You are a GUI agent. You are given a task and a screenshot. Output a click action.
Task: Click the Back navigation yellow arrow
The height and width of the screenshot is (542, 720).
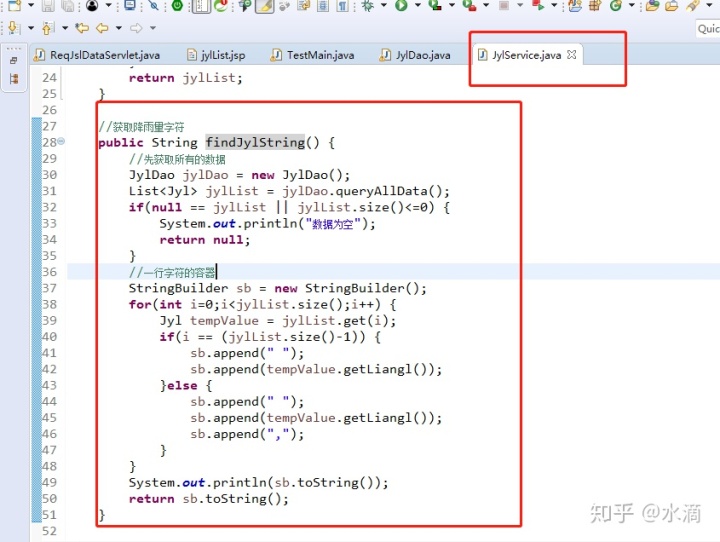point(102,28)
